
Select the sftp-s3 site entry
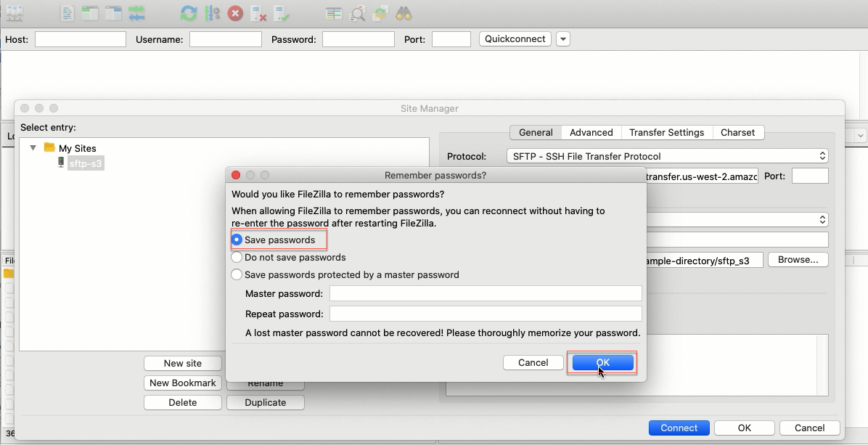86,163
